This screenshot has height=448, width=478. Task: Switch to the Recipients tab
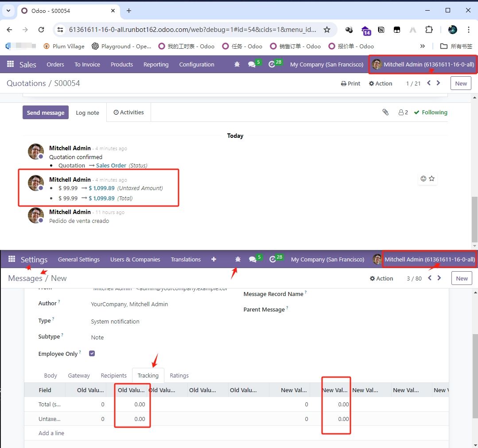coord(114,375)
